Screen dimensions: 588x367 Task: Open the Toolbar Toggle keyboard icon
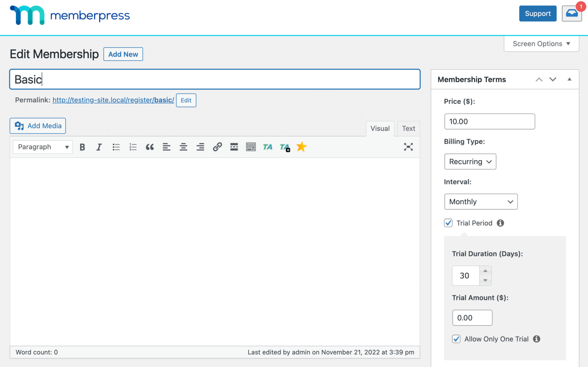click(x=251, y=147)
